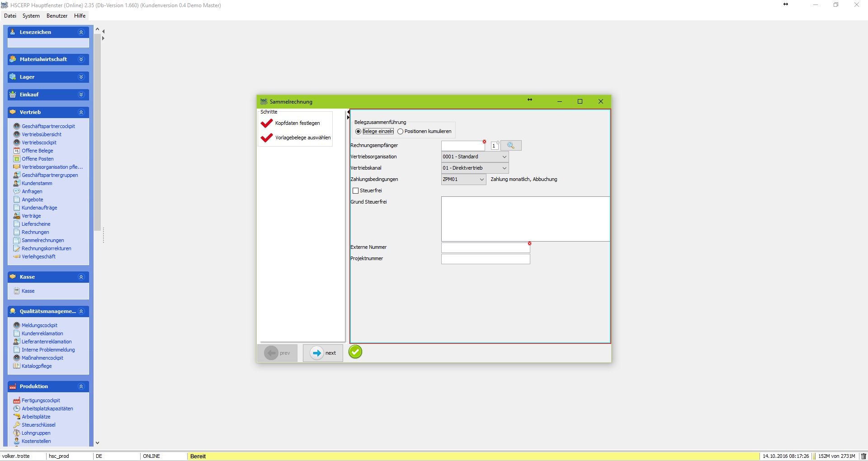Open the Datei menu
The height and width of the screenshot is (461, 868).
tap(10, 16)
